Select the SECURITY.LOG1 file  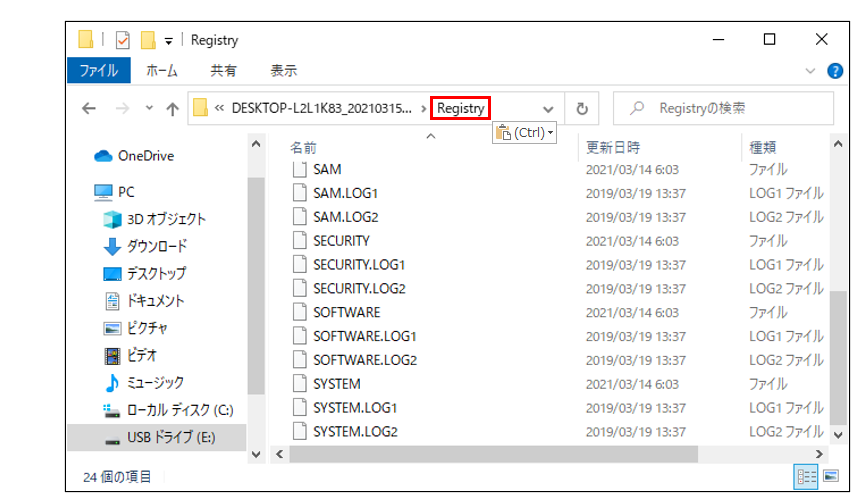click(x=359, y=265)
